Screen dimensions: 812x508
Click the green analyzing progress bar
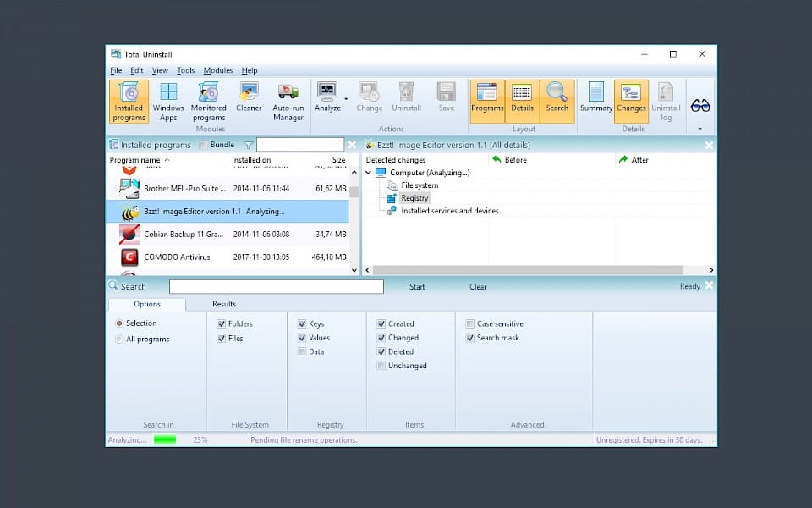165,440
